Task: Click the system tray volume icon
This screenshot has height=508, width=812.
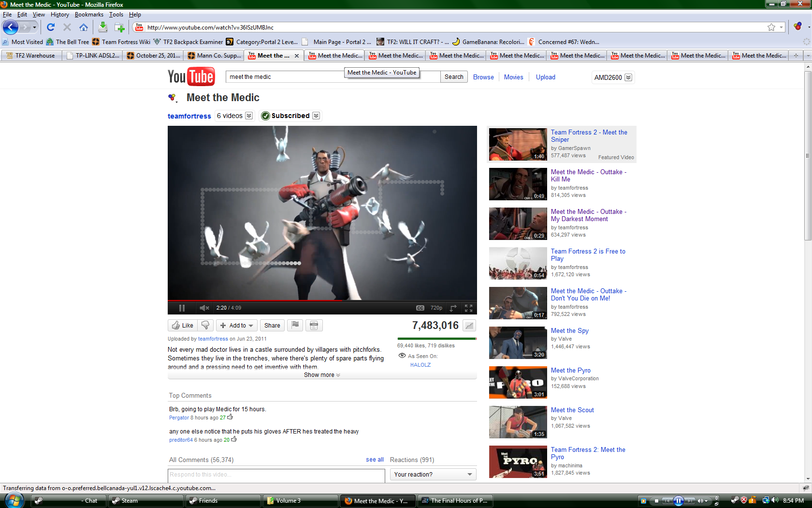Action: click(x=775, y=500)
